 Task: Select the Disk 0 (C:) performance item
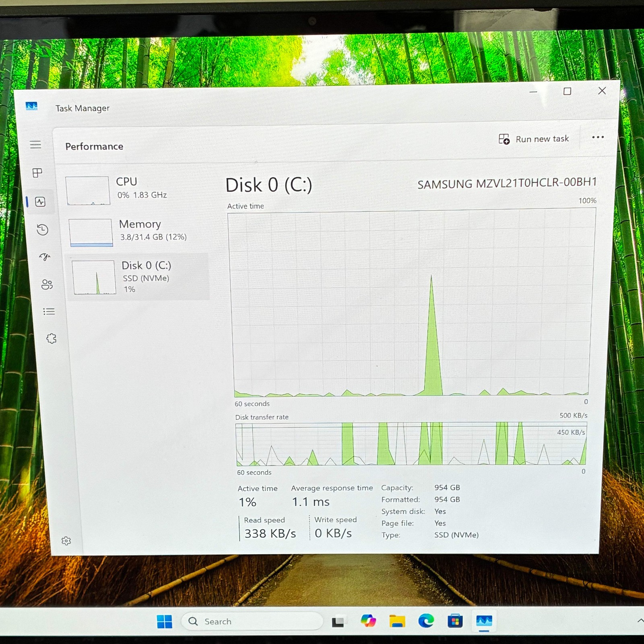coord(138,277)
